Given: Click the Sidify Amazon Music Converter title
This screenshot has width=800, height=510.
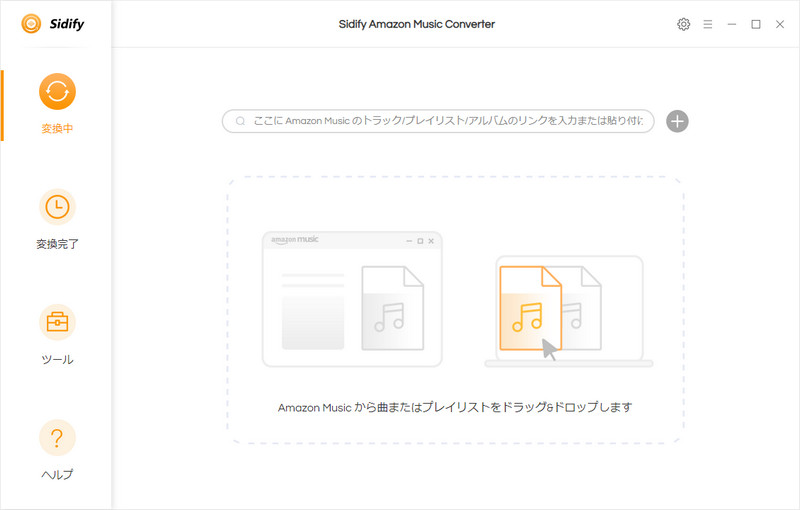Looking at the screenshot, I should [417, 24].
